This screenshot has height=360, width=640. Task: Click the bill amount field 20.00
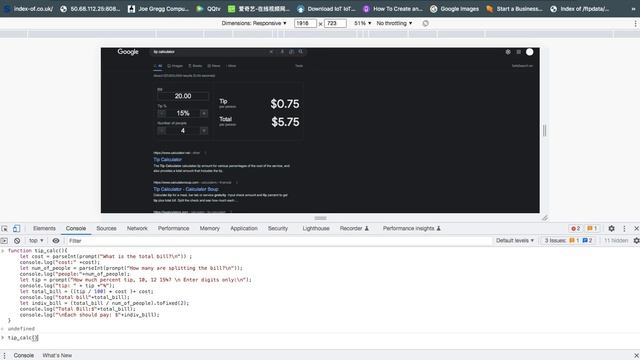183,96
